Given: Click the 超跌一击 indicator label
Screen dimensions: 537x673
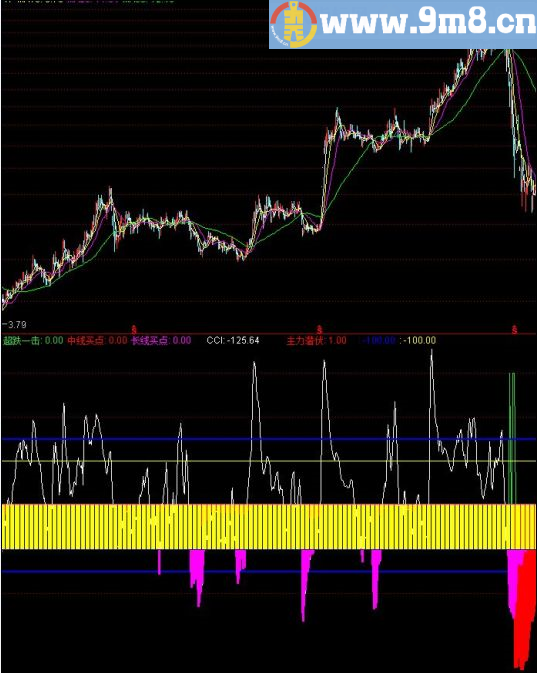Looking at the screenshot, I should pyautogui.click(x=33, y=341).
